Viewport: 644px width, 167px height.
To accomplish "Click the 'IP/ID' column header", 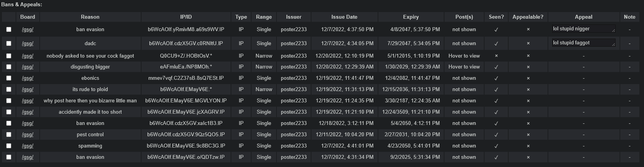I will pyautogui.click(x=186, y=17).
